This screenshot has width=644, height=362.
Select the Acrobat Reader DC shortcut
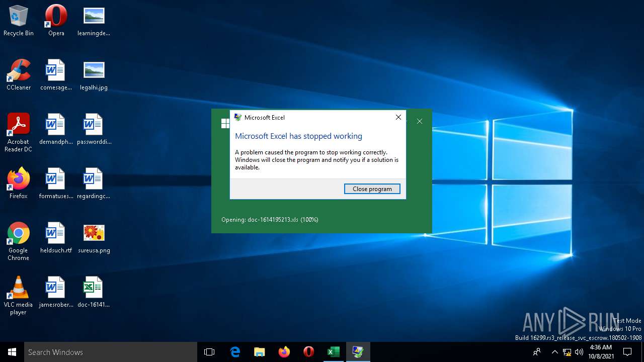click(x=19, y=133)
